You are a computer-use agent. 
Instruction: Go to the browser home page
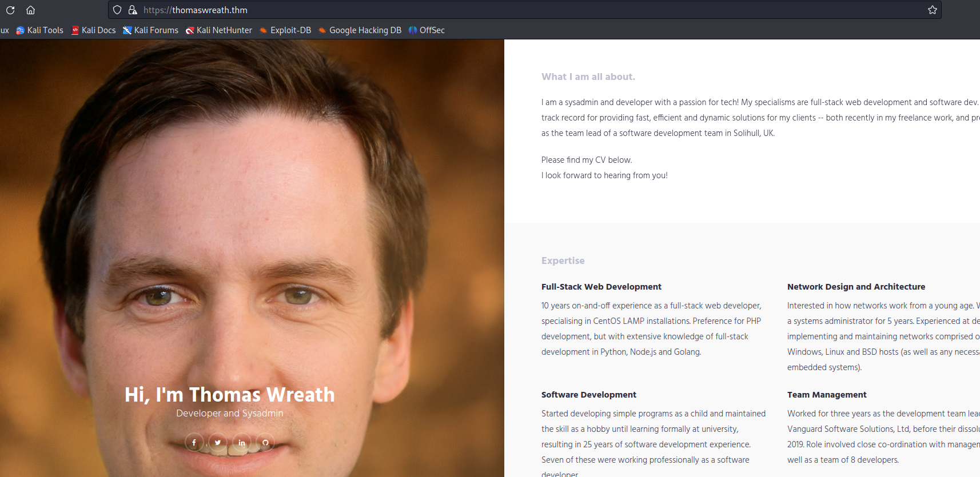tap(31, 10)
